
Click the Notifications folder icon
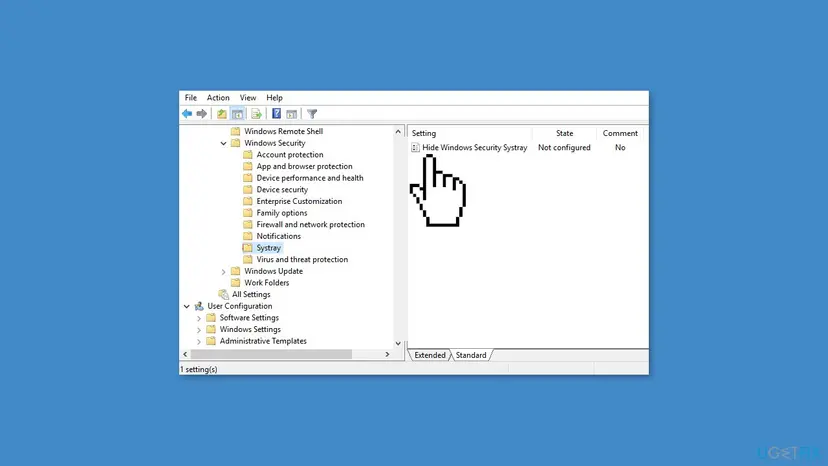click(248, 236)
